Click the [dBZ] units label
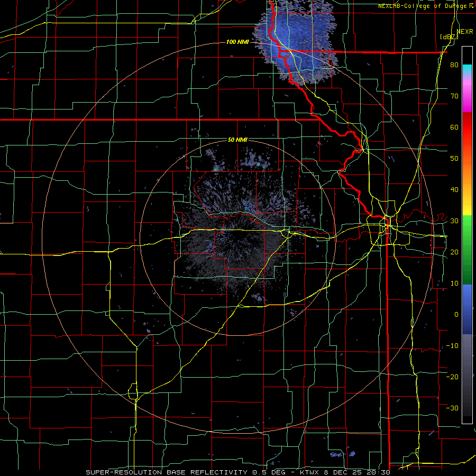Image resolution: width=476 pixels, height=476 pixels. pos(449,36)
